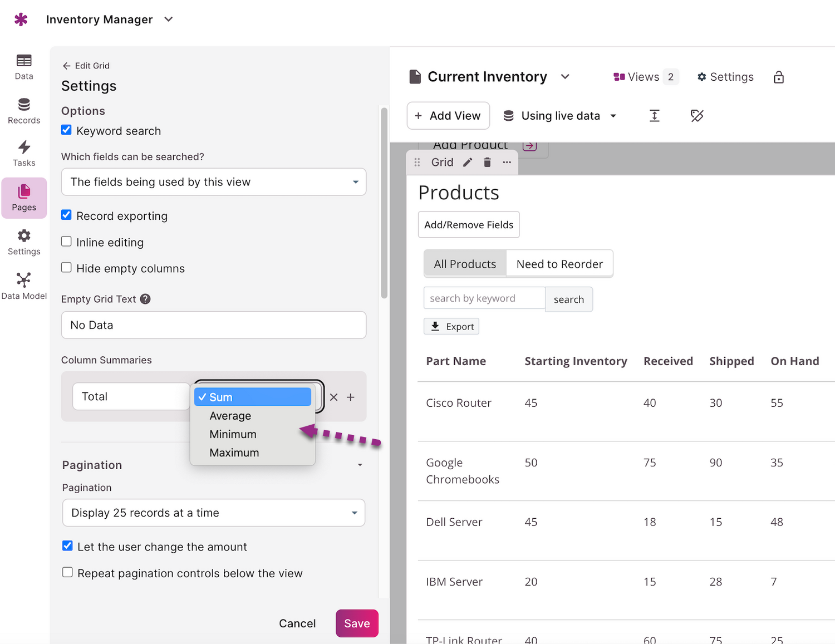Click the pencil icon to edit Grid
This screenshot has height=644, width=835.
[468, 163]
